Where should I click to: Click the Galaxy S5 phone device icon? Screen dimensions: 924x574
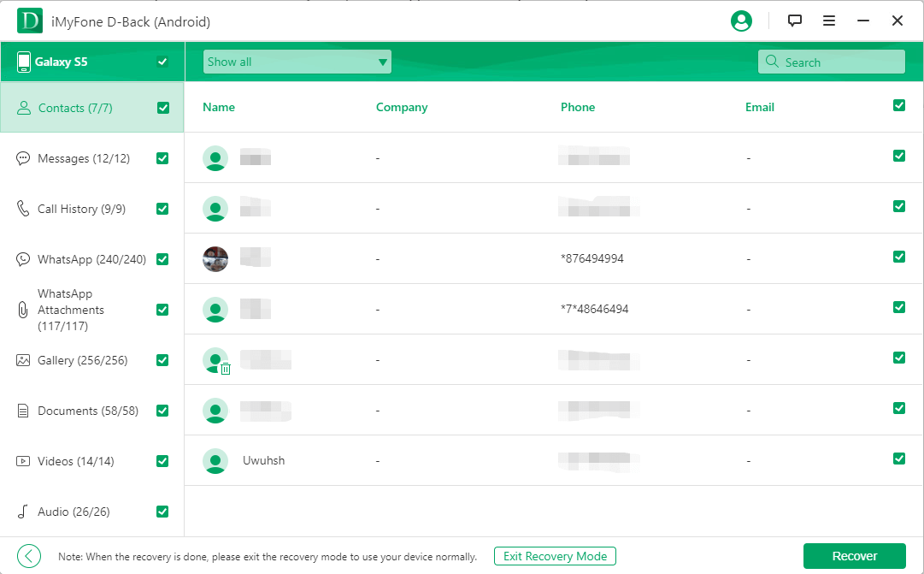point(24,62)
